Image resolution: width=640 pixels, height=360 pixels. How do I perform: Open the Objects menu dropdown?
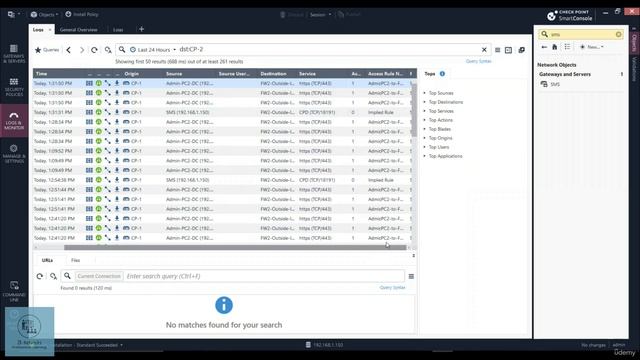pos(44,15)
